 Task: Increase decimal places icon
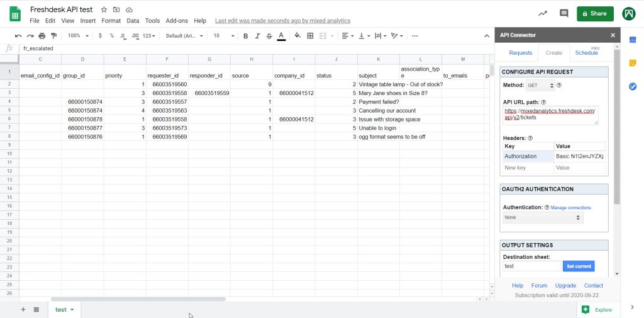pyautogui.click(x=135, y=36)
